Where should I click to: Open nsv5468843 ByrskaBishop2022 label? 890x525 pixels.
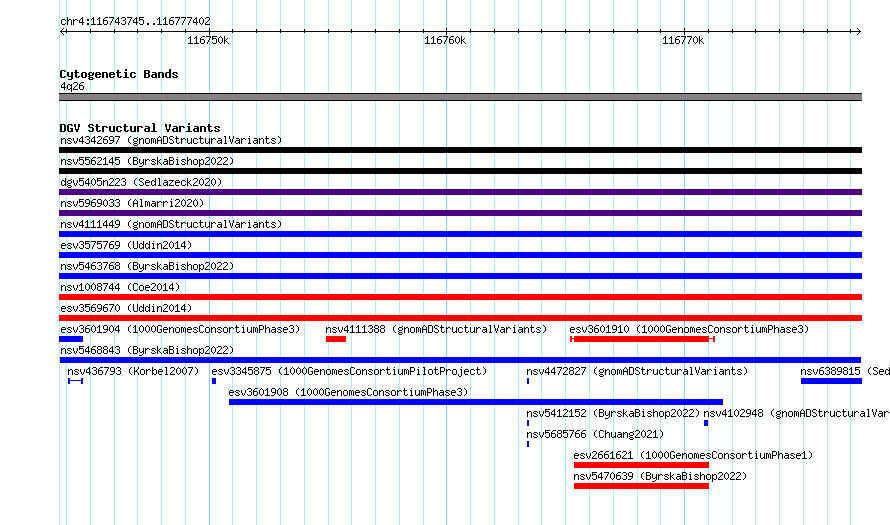147,350
